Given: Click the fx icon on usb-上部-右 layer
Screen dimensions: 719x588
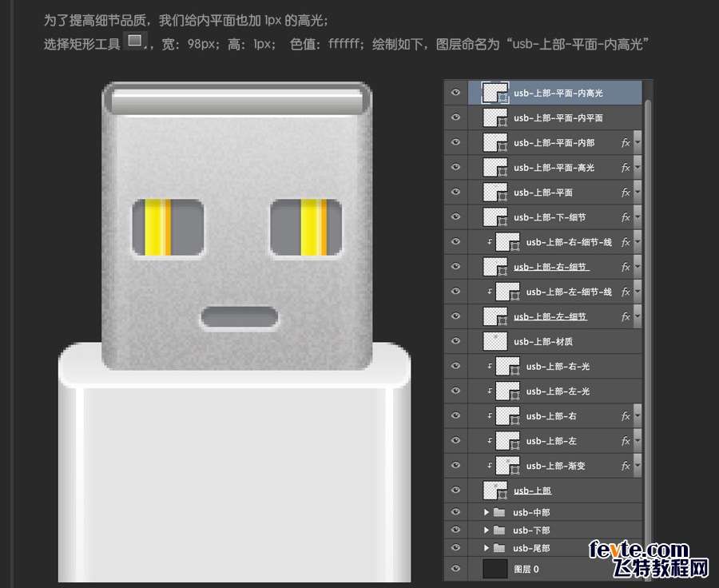Looking at the screenshot, I should [x=626, y=416].
